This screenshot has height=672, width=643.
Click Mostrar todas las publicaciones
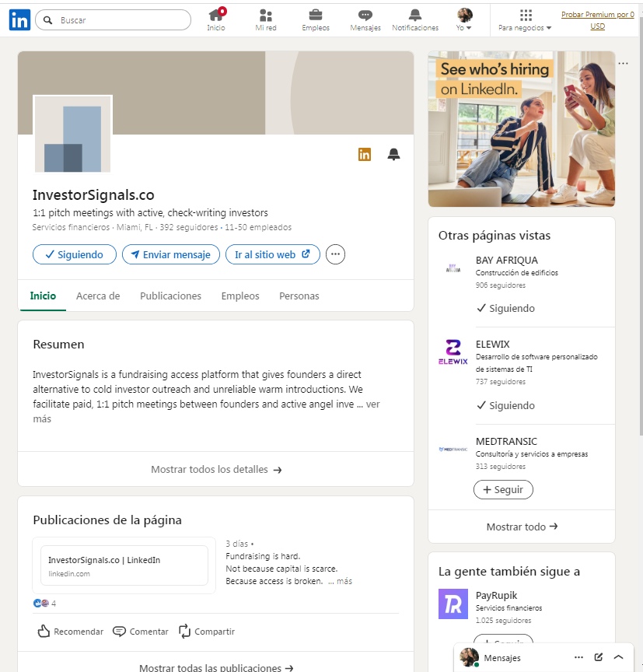click(216, 667)
